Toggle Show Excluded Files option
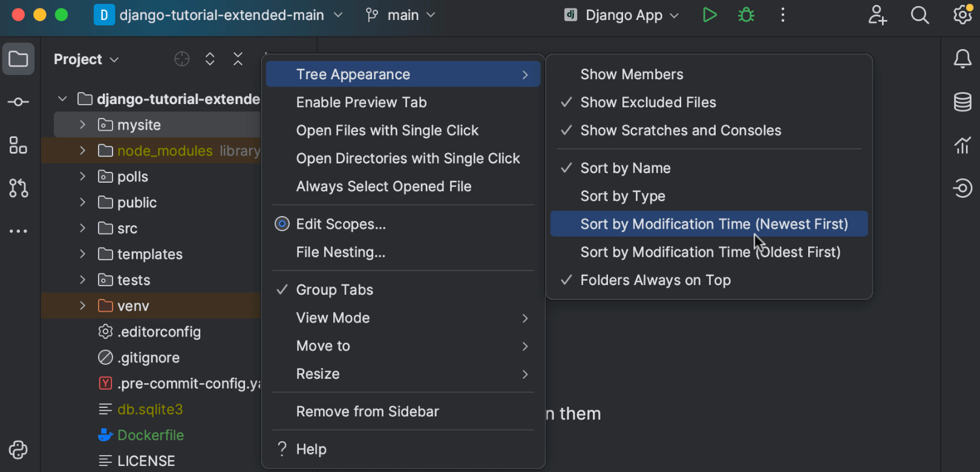The image size is (980, 472). pos(648,102)
